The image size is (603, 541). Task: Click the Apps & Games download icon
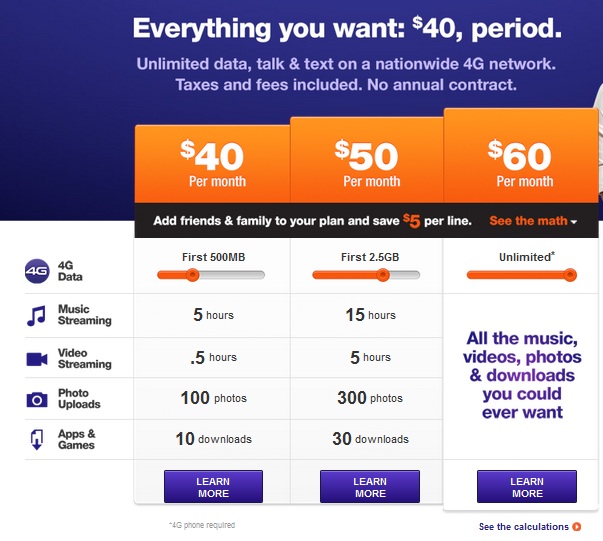(37, 439)
